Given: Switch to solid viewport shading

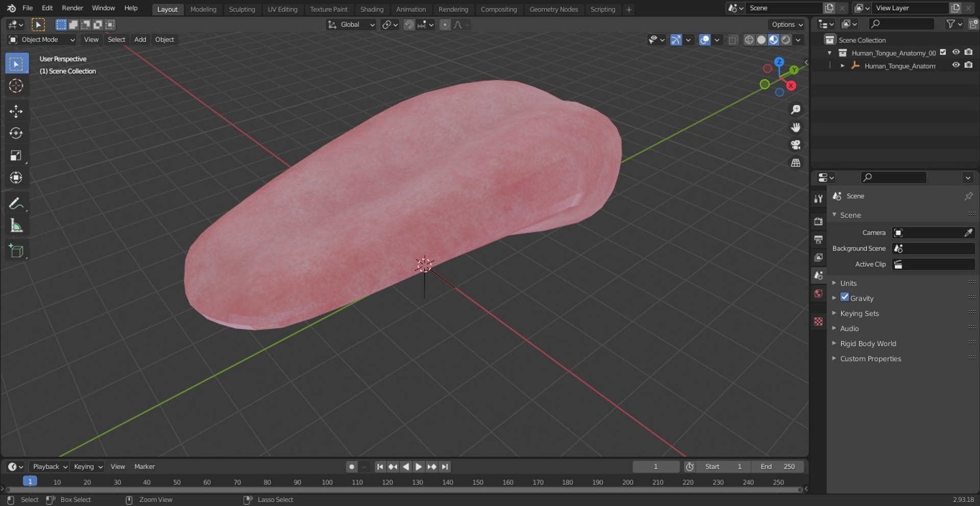Looking at the screenshot, I should [x=761, y=40].
